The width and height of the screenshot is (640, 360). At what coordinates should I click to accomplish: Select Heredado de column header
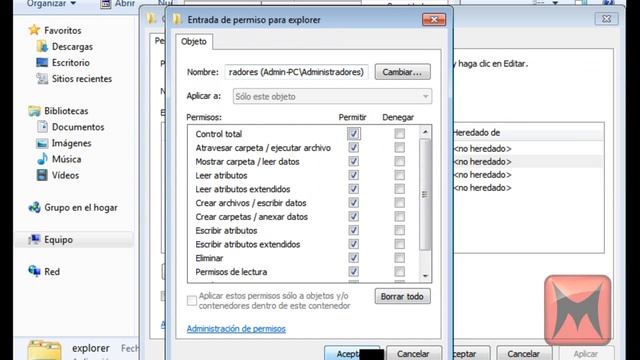(x=528, y=133)
